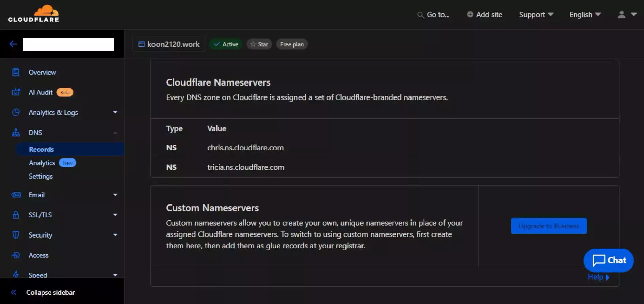Image resolution: width=644 pixels, height=304 pixels.
Task: Expand the Email menu arrow
Action: pos(115,195)
